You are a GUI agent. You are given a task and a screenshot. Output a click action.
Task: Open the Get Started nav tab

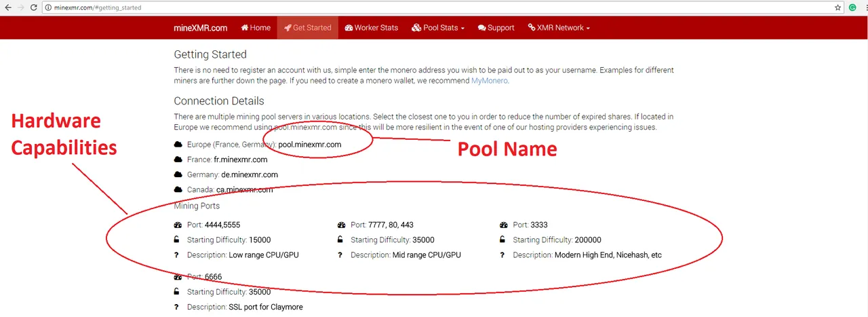point(308,28)
